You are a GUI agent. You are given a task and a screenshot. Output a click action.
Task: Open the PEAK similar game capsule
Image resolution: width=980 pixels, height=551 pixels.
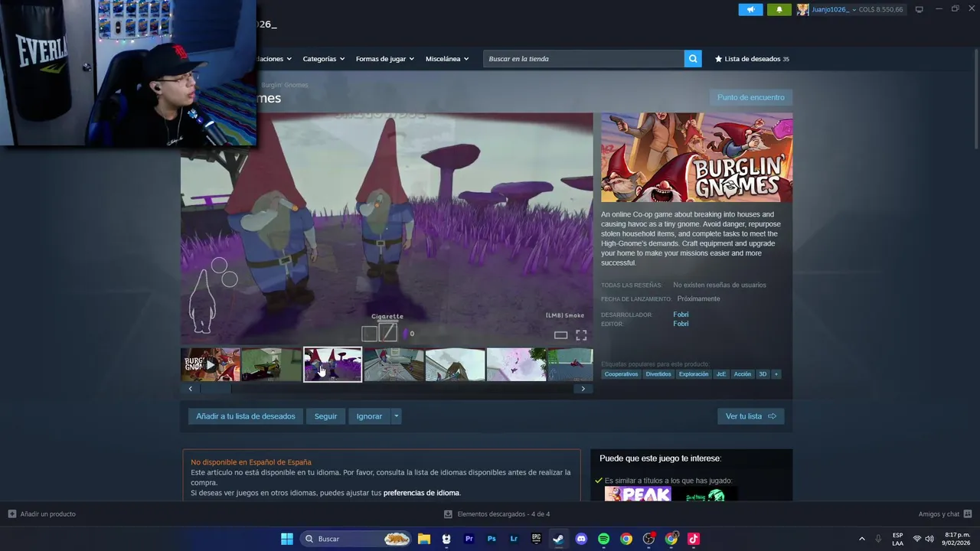click(638, 494)
